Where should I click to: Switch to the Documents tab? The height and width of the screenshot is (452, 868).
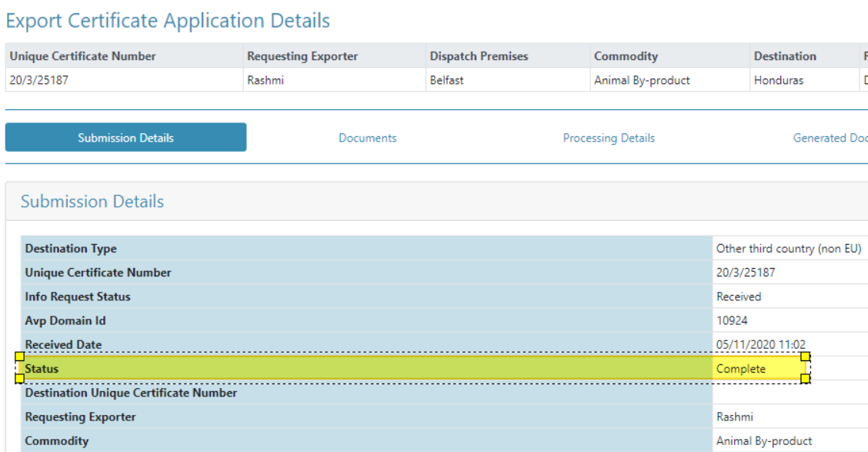click(x=368, y=138)
